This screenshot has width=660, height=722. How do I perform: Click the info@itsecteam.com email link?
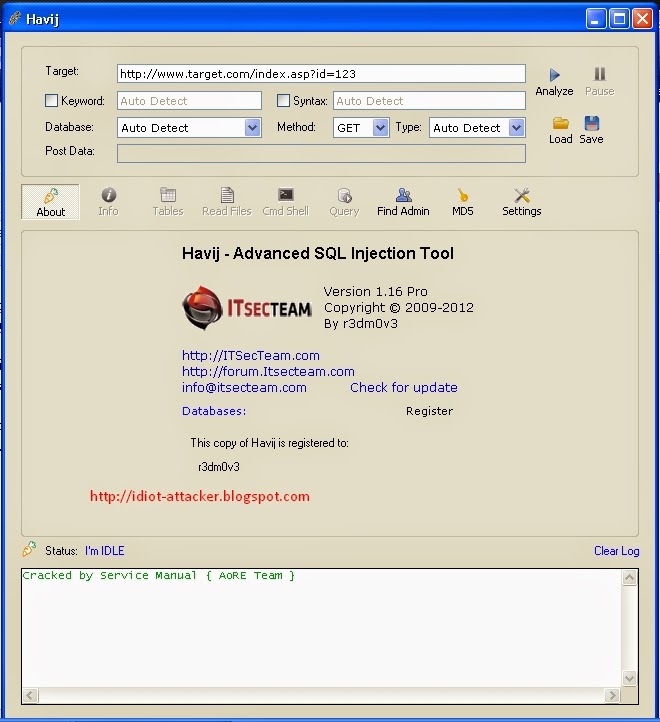244,388
